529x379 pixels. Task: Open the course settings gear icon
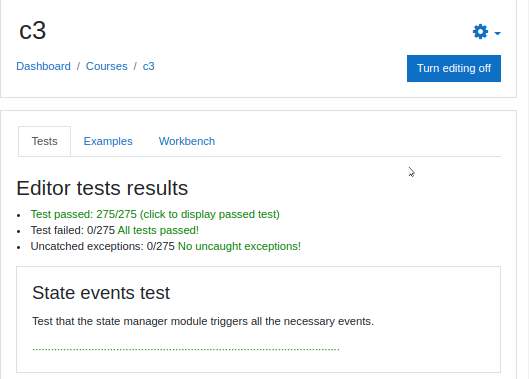[480, 32]
